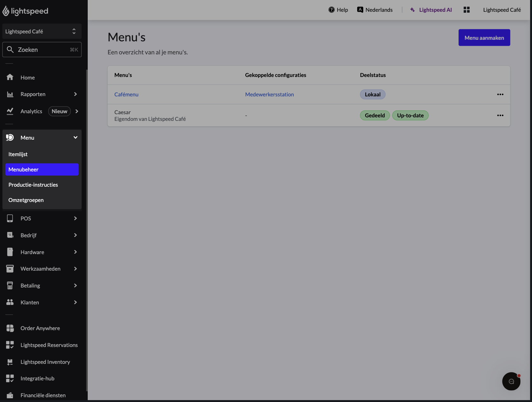Click the Lightspeed flame logo
Image resolution: width=532 pixels, height=402 pixels.
(x=6, y=11)
